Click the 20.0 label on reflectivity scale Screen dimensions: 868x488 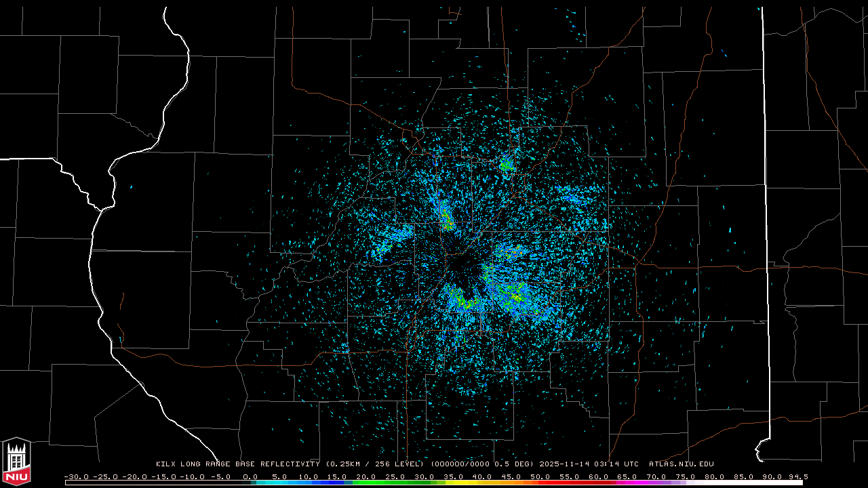[x=366, y=476]
